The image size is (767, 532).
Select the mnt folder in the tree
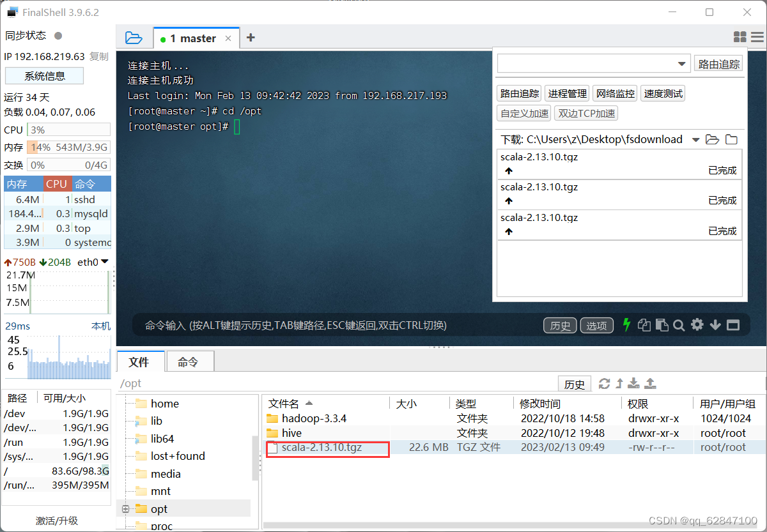160,491
